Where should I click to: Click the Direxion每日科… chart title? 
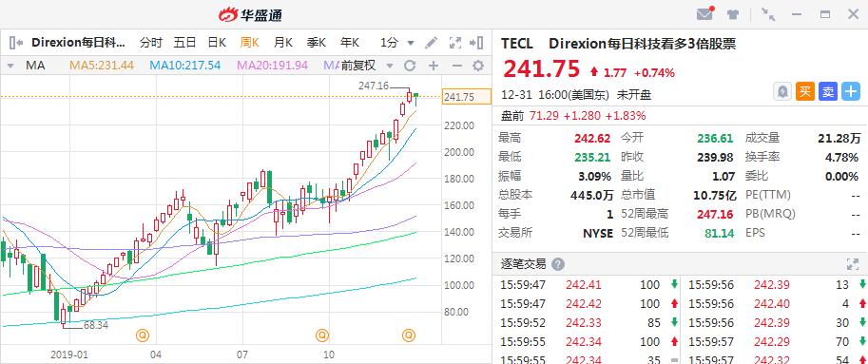tap(79, 43)
